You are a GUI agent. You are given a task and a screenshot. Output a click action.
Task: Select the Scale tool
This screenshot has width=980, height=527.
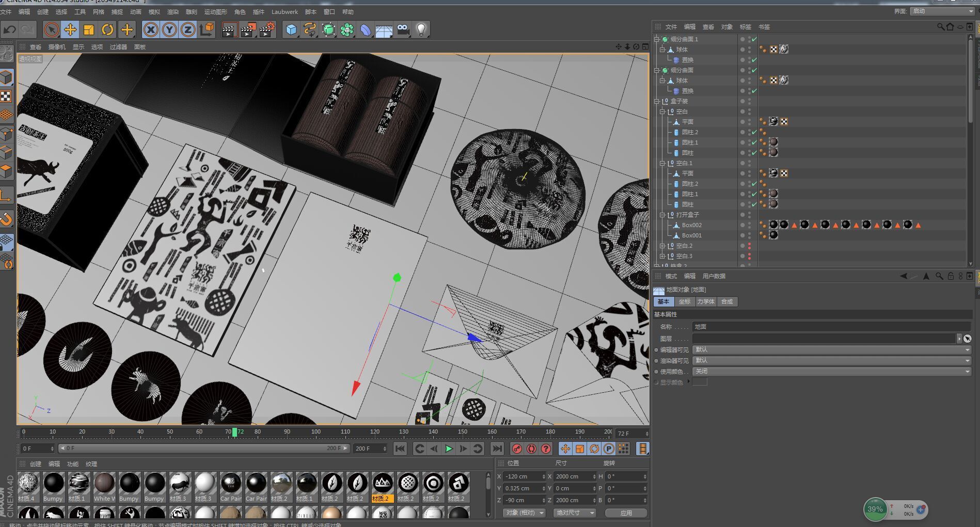click(x=89, y=29)
